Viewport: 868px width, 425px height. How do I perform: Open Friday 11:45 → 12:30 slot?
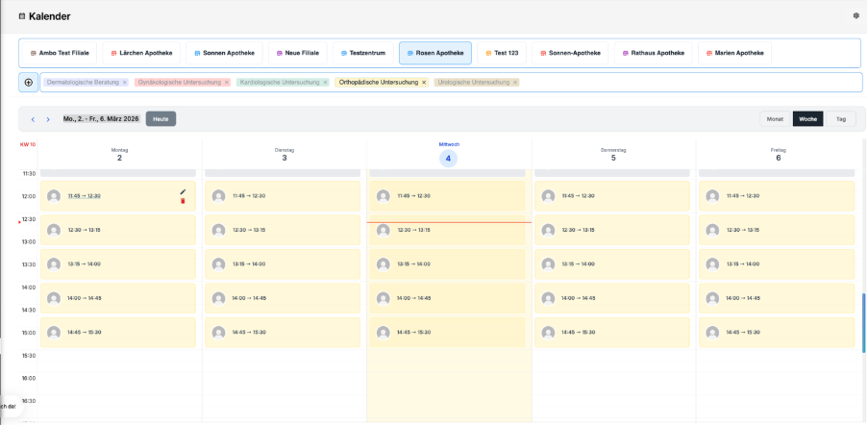(x=777, y=196)
